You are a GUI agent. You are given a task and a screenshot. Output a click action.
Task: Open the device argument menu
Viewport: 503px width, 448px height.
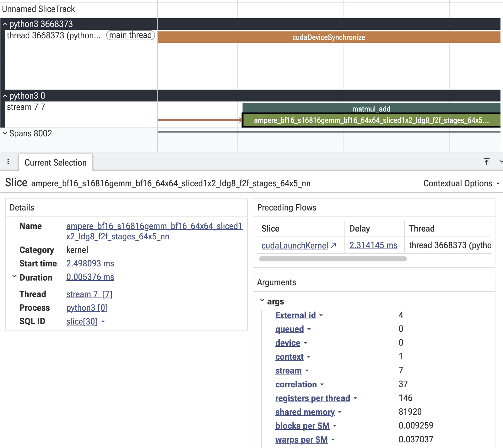pyautogui.click(x=305, y=343)
